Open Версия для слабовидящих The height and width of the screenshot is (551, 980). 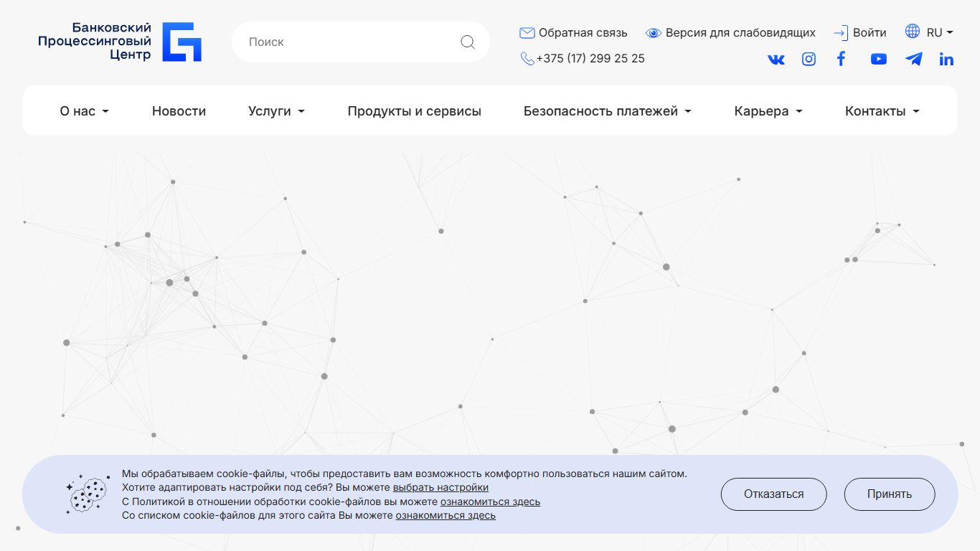click(740, 33)
